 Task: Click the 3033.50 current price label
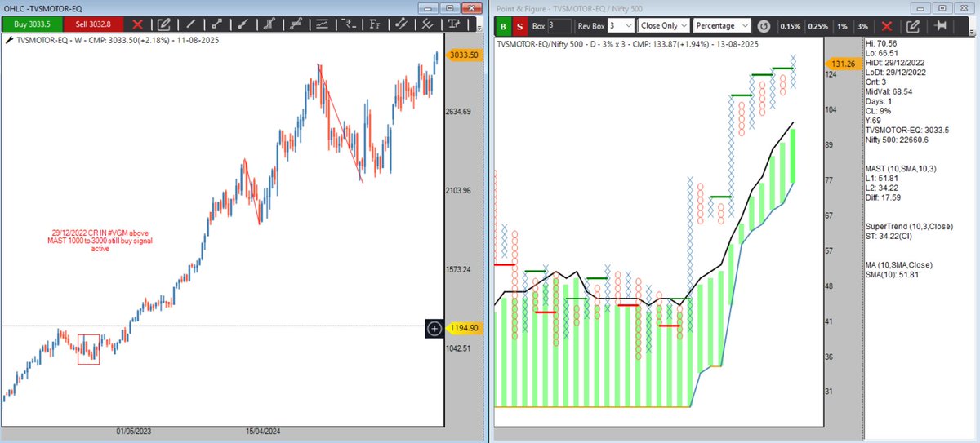tap(462, 55)
